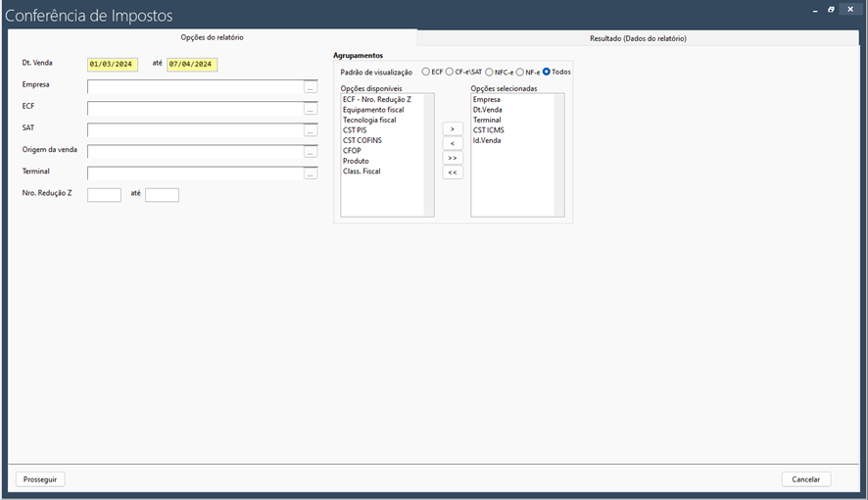The height and width of the screenshot is (500, 868).
Task: Open the SAT lookup ellipsis button
Action: click(311, 130)
